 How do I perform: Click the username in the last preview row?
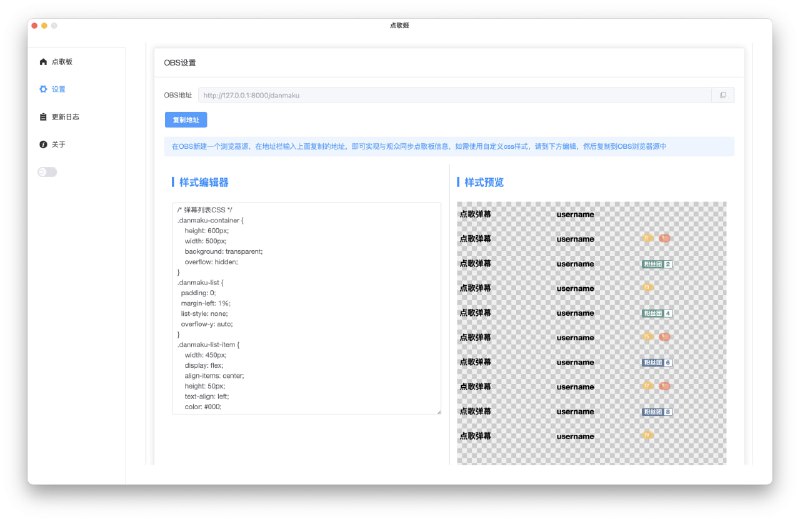point(575,436)
